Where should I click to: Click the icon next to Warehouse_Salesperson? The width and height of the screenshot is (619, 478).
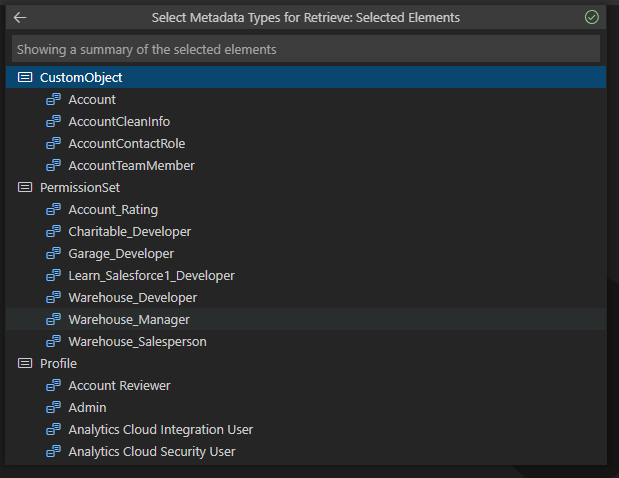[x=54, y=342]
